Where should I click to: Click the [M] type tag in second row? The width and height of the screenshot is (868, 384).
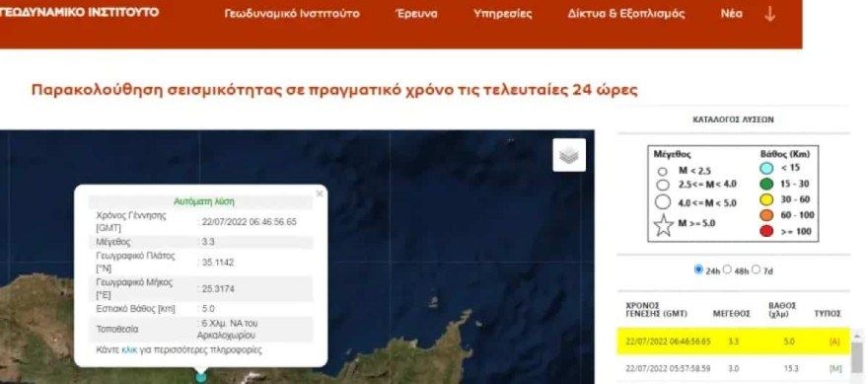(x=834, y=368)
